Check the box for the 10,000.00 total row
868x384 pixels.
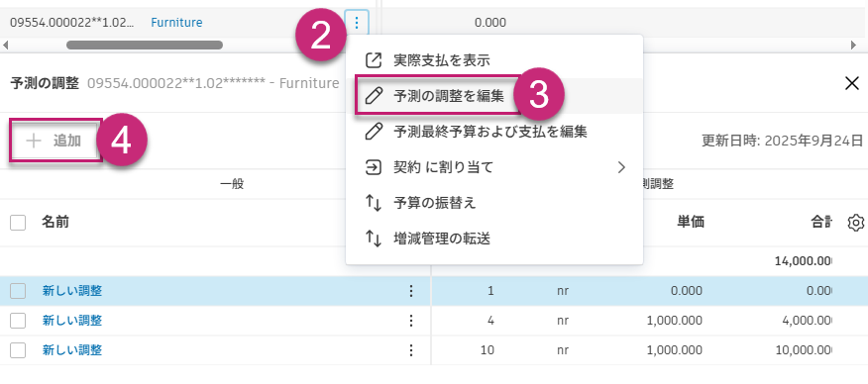[x=18, y=349]
